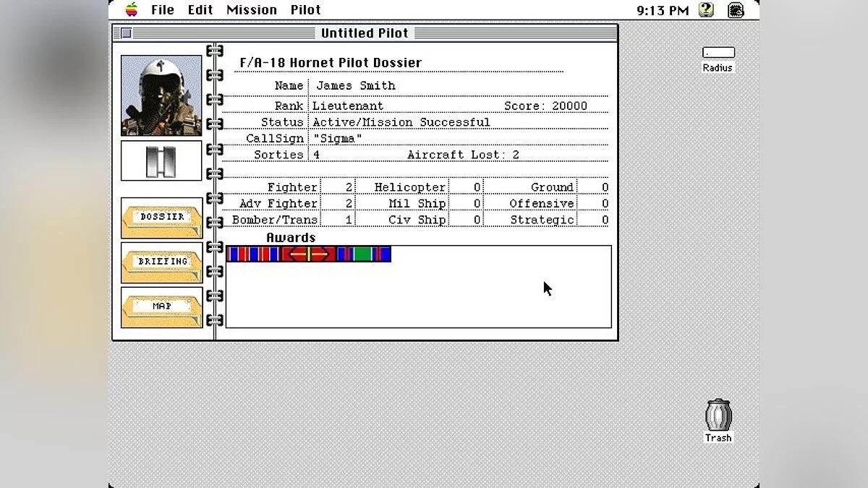Click the Civ Ship kills count
Viewport: 868px width, 488px height.
point(477,220)
